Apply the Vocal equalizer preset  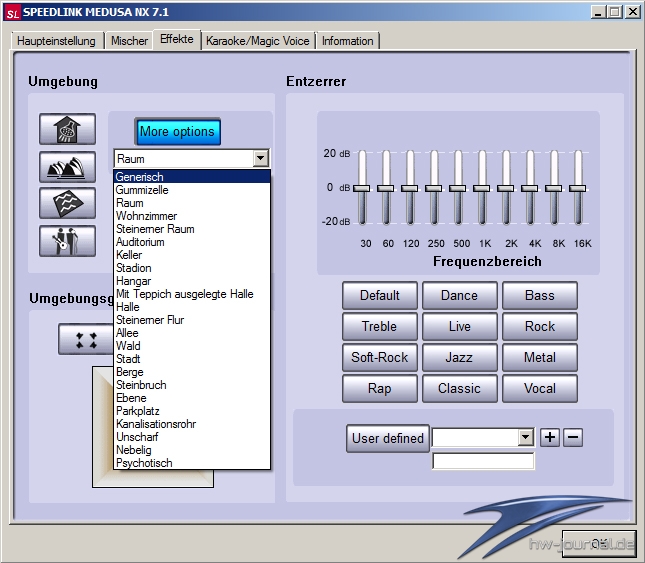coord(540,389)
